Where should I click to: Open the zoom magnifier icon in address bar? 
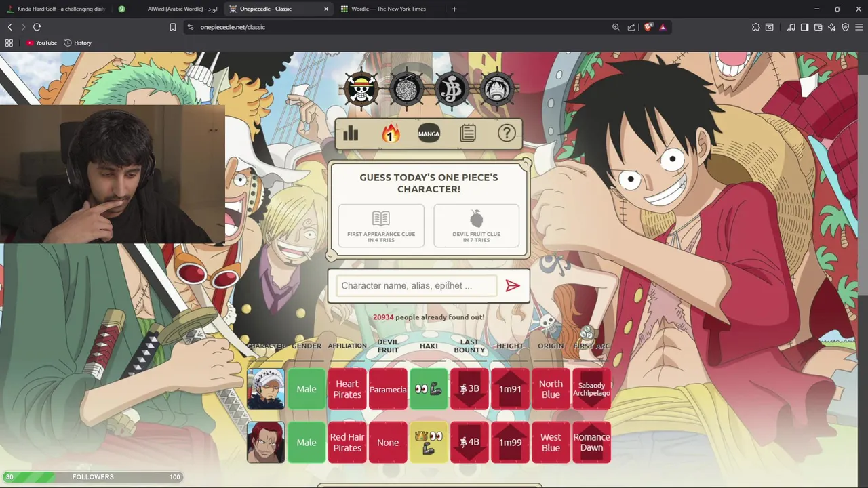point(616,27)
